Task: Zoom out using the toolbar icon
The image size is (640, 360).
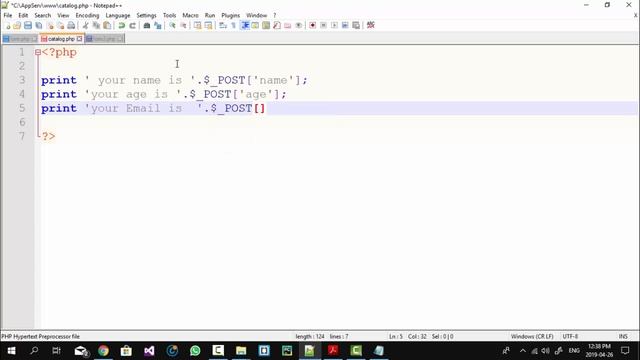Action: [183, 25]
